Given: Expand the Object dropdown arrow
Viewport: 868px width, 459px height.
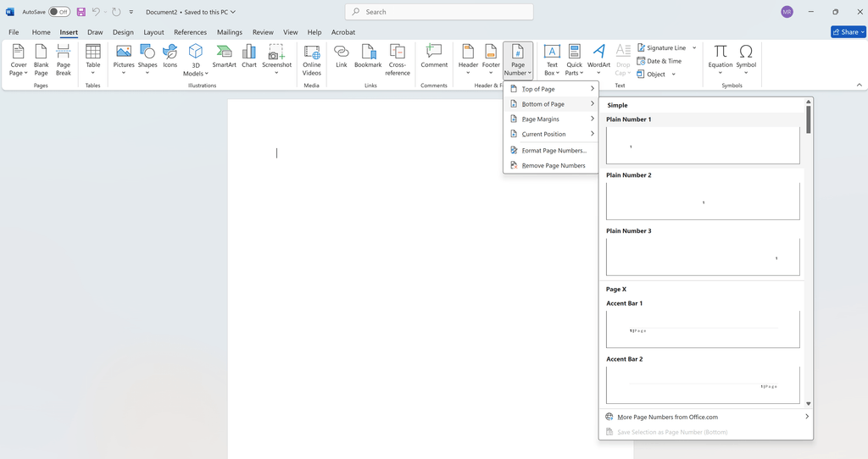Looking at the screenshot, I should click(x=674, y=75).
